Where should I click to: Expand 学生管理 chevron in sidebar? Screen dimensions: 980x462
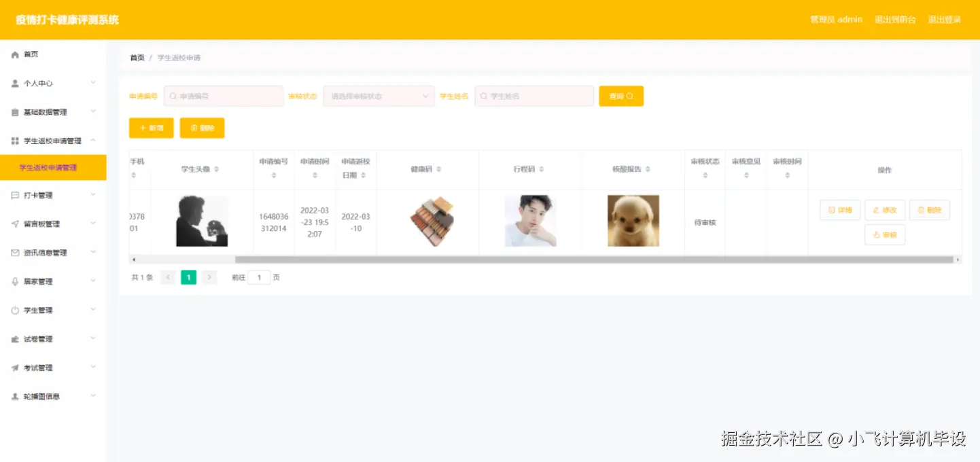(x=93, y=310)
